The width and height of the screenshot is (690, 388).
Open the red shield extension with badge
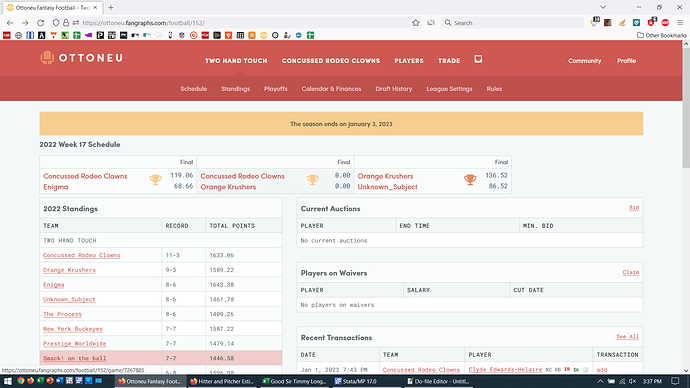[x=651, y=22]
